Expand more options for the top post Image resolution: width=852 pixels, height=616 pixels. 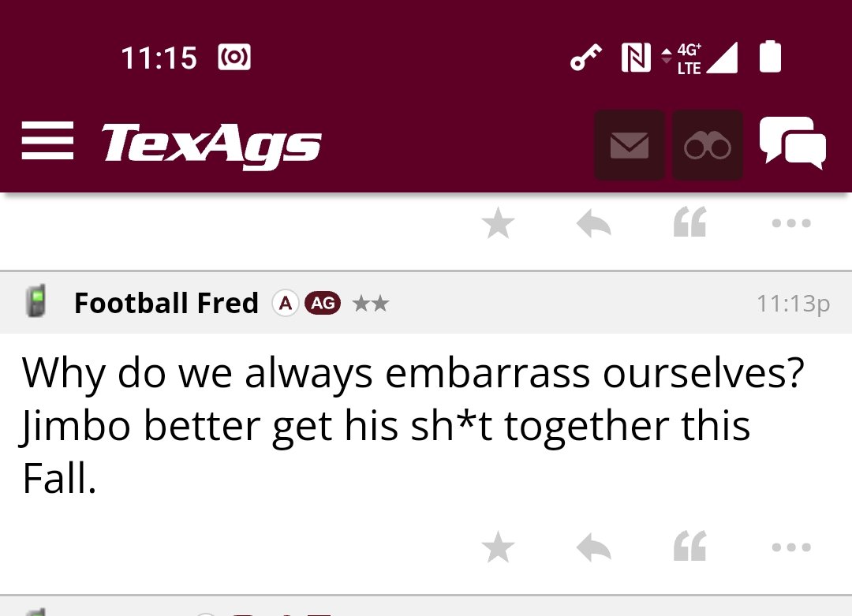tap(791, 222)
